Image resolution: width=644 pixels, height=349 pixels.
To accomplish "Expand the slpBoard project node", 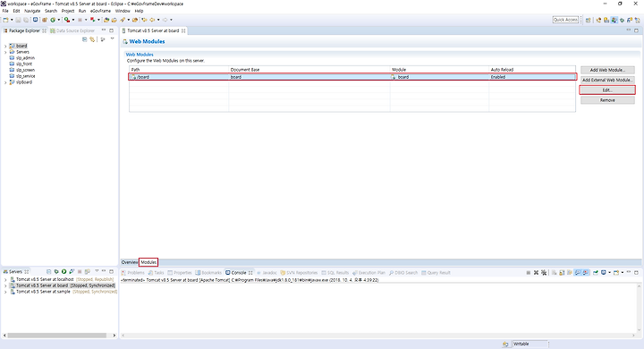I will (x=5, y=82).
